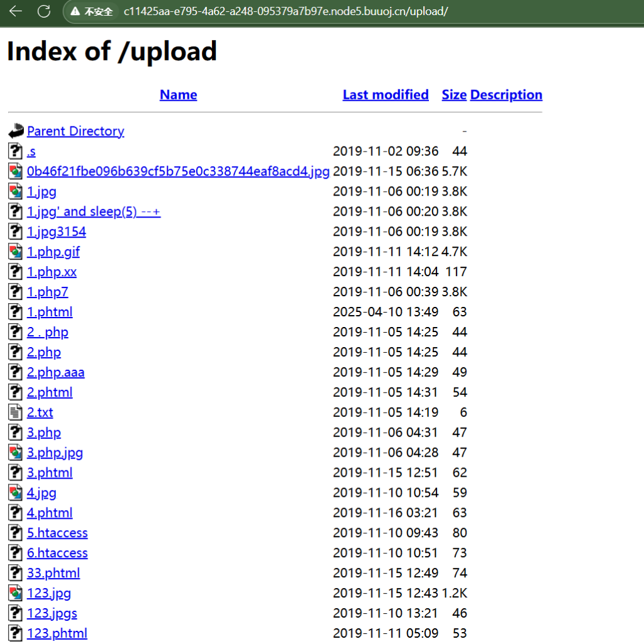This screenshot has height=644, width=644.
Task: Open the "1.jpg' and sleep(5) --+" link
Action: point(94,212)
